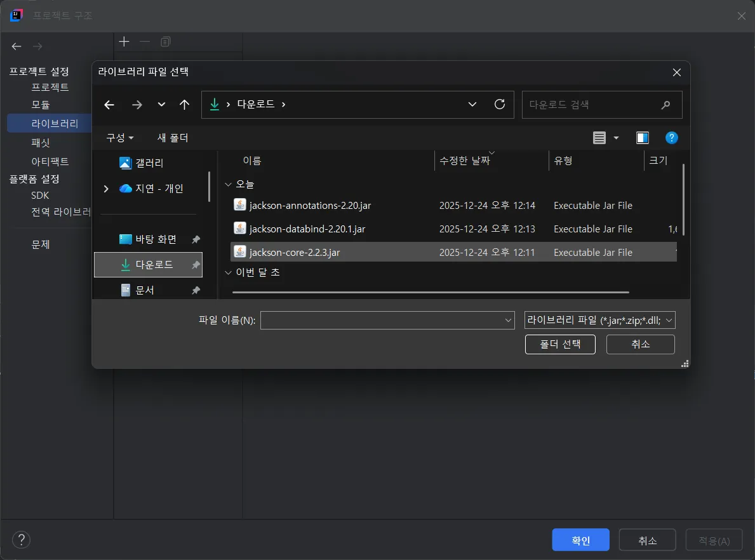Click jackson-annotations jar file icon
The image size is (755, 560).
click(240, 204)
